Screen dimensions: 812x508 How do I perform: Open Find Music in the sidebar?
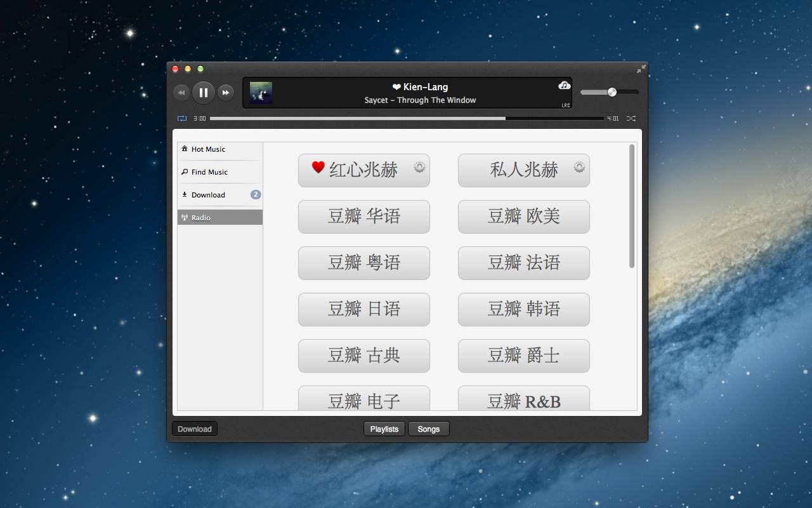(x=219, y=172)
